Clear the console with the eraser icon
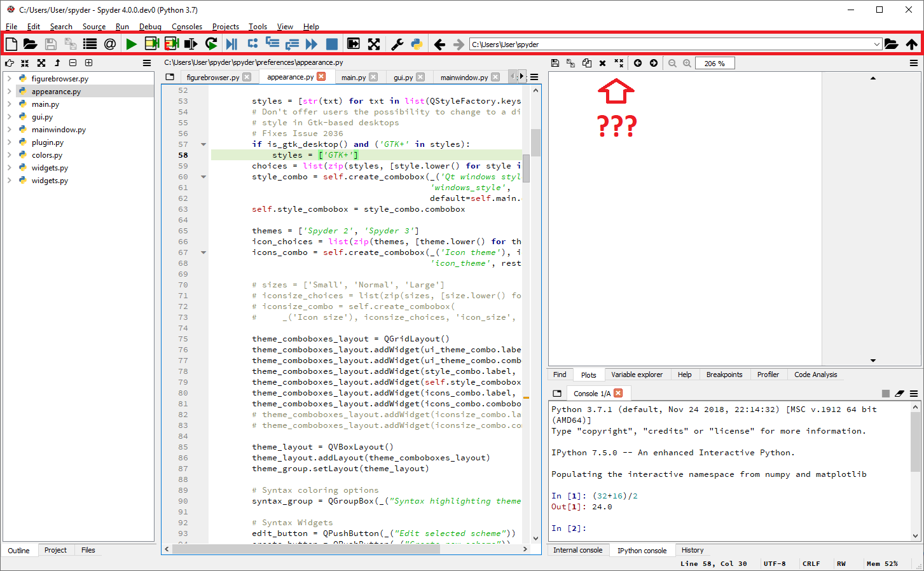 pos(899,394)
